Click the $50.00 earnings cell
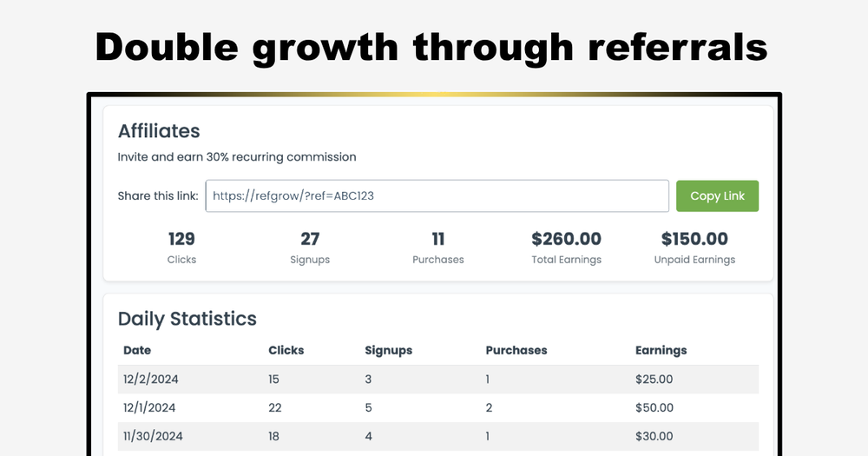This screenshot has height=456, width=868. point(654,407)
